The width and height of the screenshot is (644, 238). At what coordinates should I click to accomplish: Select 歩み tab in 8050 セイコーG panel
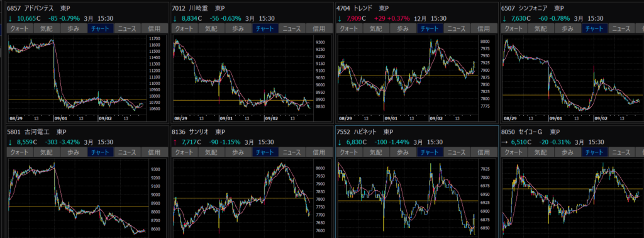[568, 152]
